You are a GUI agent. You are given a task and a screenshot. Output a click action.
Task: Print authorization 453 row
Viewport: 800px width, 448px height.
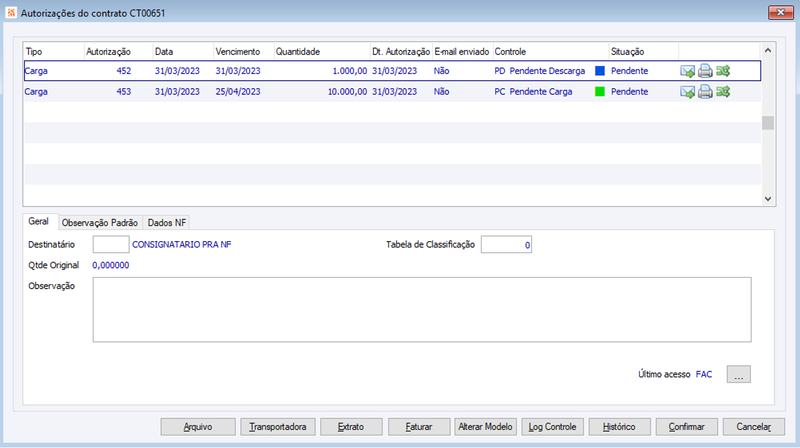[705, 92]
